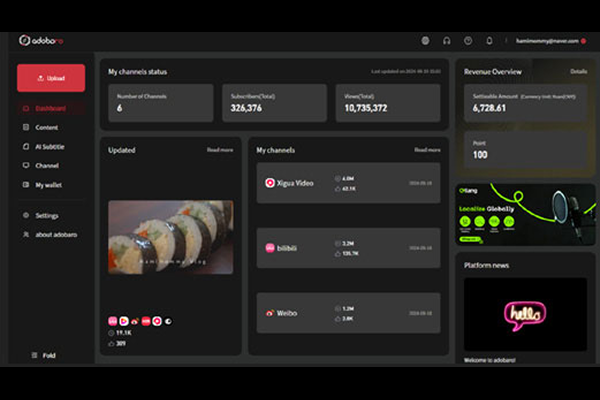Click the bilibili channel icon

[x=270, y=248]
